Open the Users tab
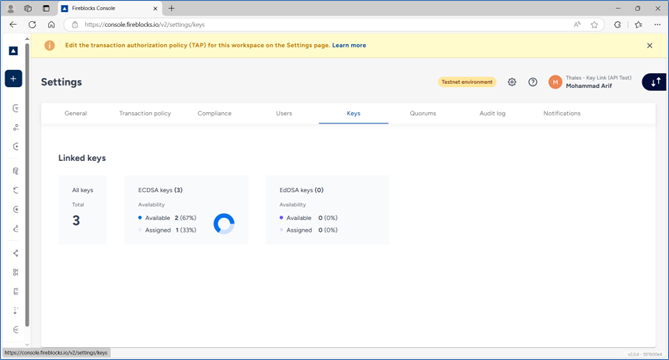 point(284,113)
